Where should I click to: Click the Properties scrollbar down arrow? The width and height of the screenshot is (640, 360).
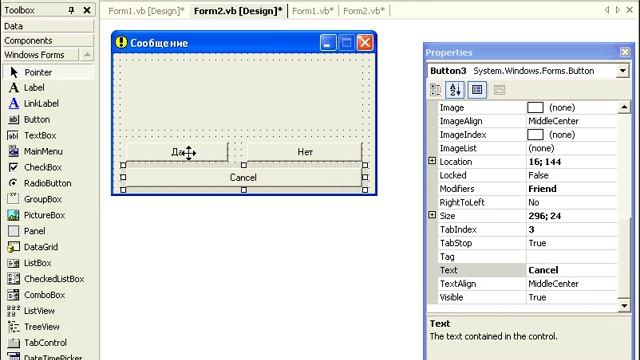tap(624, 306)
